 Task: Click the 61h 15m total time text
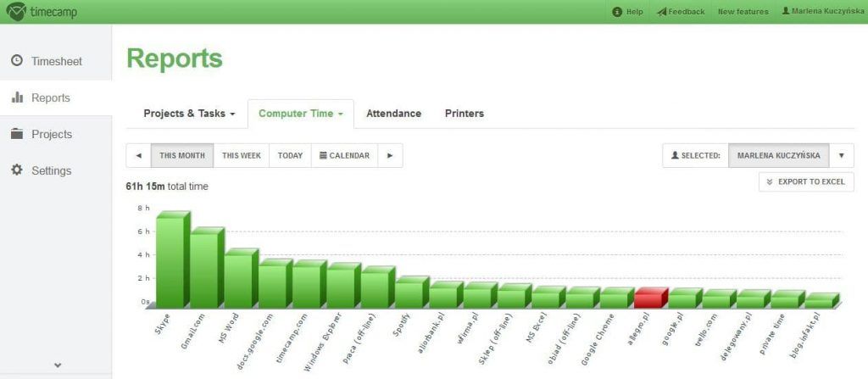(x=167, y=187)
